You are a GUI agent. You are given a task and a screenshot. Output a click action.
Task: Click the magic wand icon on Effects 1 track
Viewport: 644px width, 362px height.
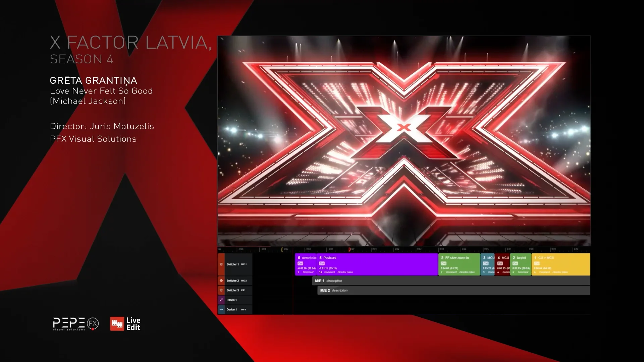(x=221, y=300)
